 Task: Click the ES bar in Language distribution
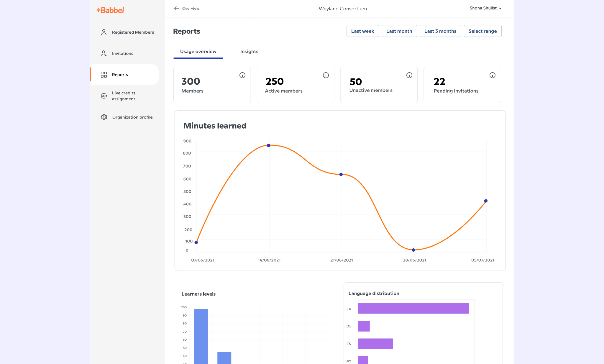tap(375, 344)
